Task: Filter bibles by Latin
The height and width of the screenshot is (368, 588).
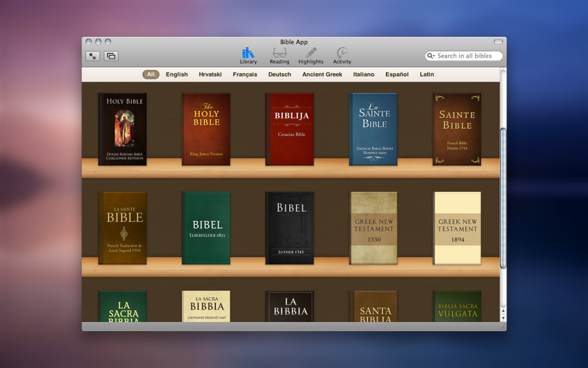Action: click(x=427, y=74)
